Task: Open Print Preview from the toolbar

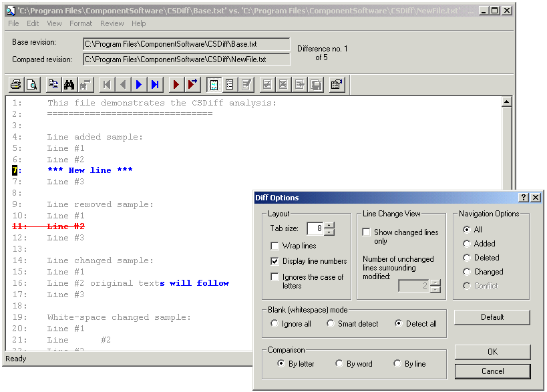Action: tap(31, 85)
